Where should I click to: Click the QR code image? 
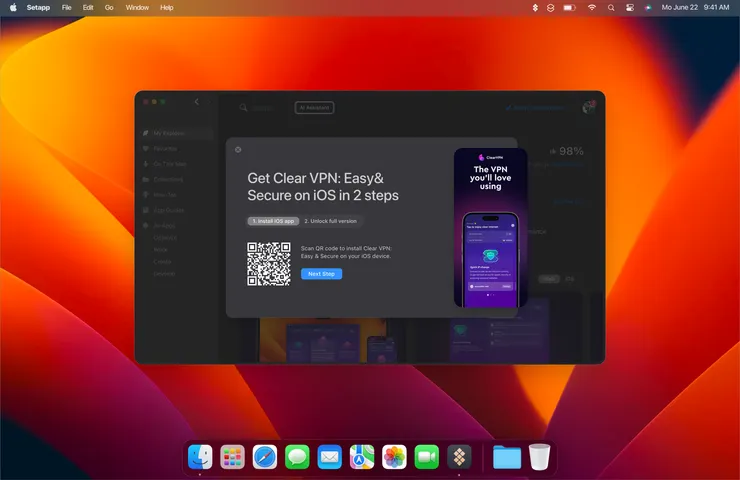269,264
